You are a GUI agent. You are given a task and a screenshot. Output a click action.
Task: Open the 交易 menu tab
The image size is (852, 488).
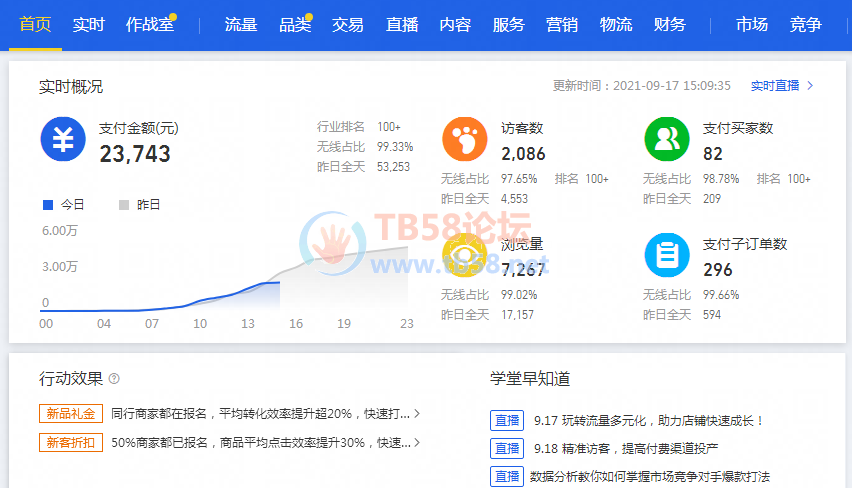(x=348, y=25)
